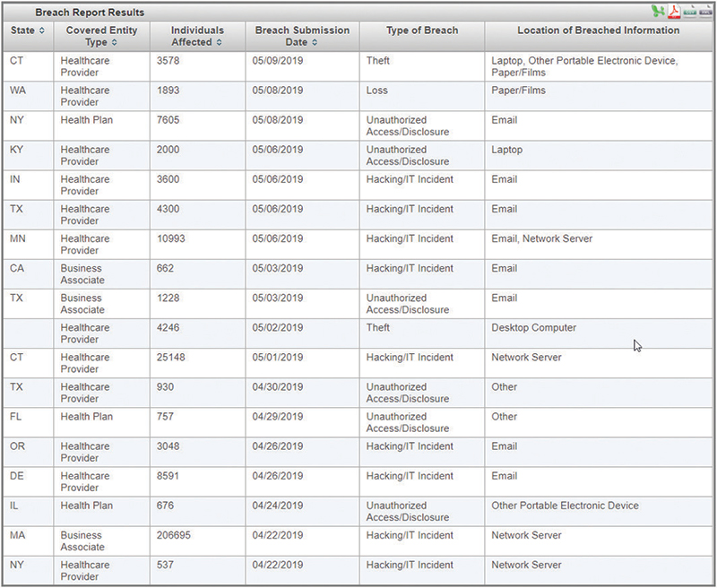
Task: Select the Loss breach type cell
Action: [x=377, y=91]
